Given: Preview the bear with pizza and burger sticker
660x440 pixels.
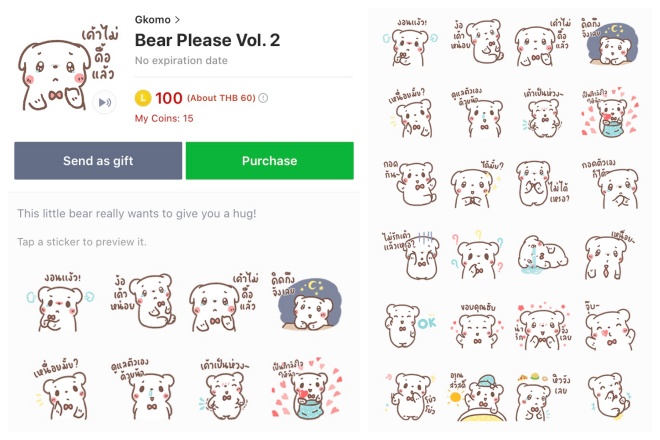Looking at the screenshot, I should [543, 395].
